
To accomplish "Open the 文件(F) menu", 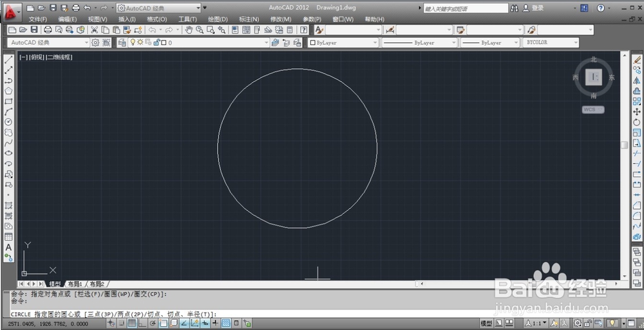I will click(x=38, y=19).
